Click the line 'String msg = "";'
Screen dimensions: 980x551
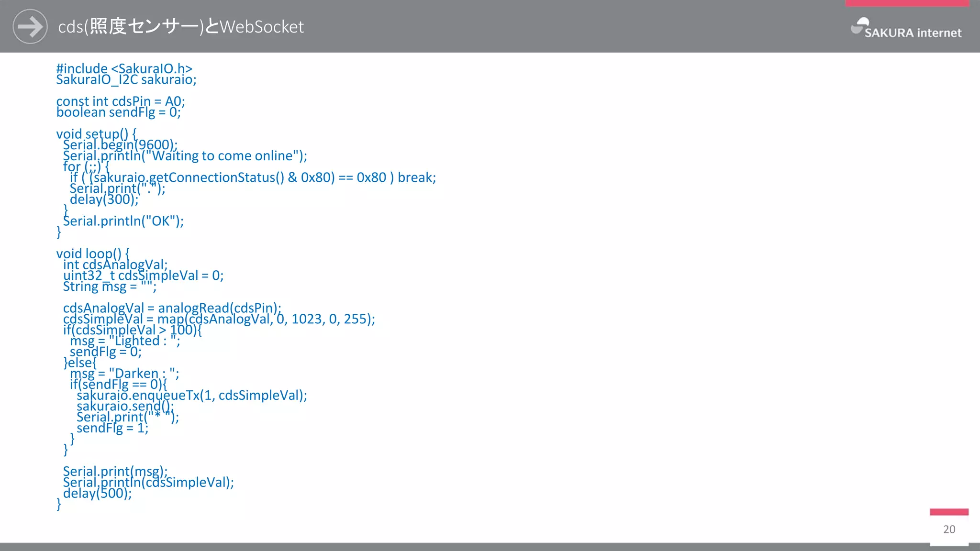click(110, 286)
